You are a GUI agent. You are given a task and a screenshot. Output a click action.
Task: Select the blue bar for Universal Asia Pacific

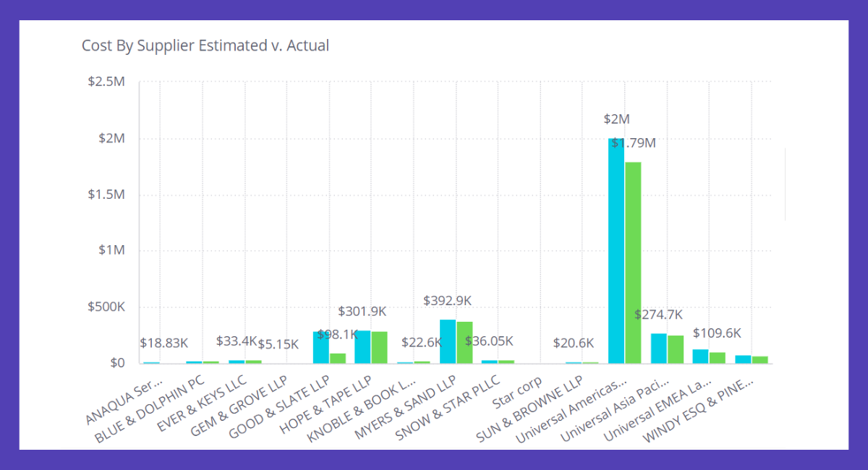click(659, 348)
